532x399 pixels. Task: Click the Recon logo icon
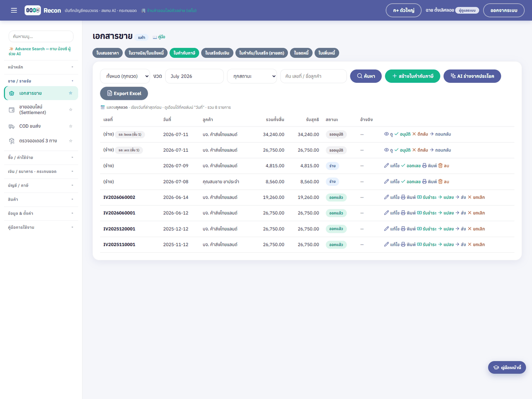tap(33, 10)
